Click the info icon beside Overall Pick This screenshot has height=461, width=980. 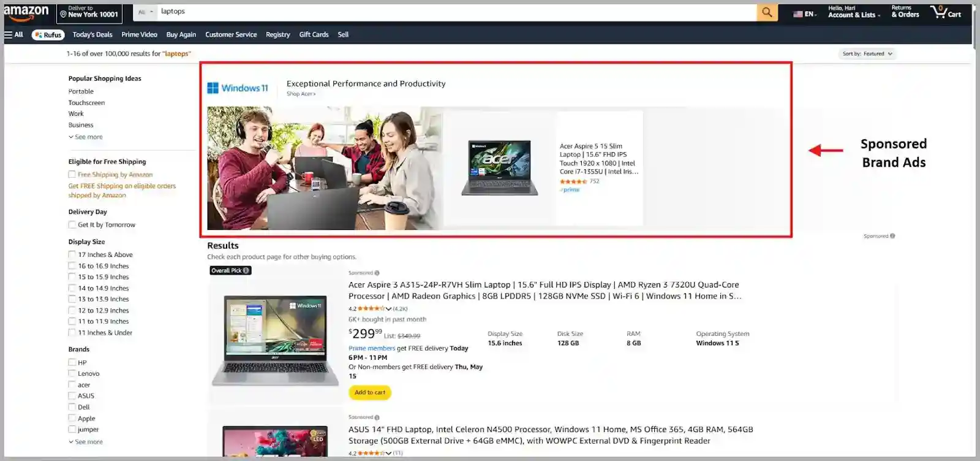click(x=246, y=270)
